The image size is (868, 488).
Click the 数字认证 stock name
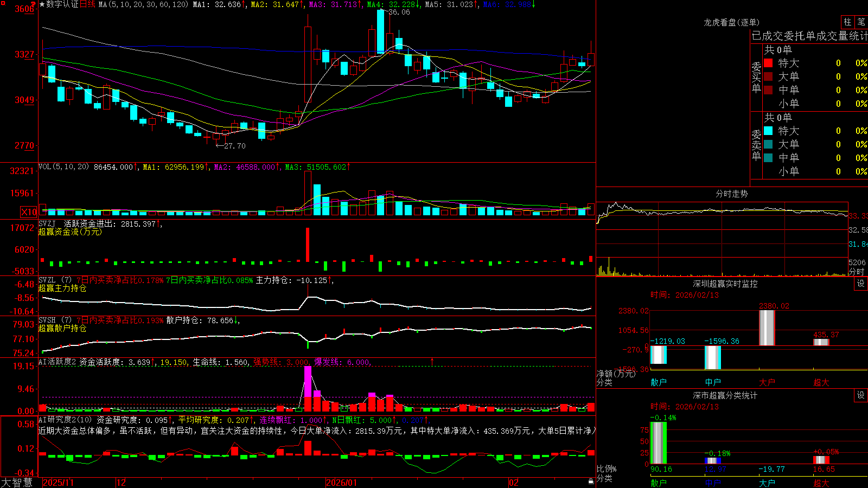coord(62,4)
